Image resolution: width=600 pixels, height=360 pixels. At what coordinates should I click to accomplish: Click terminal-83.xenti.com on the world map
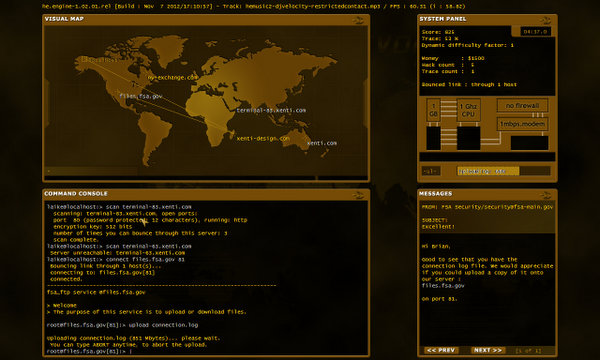271,110
